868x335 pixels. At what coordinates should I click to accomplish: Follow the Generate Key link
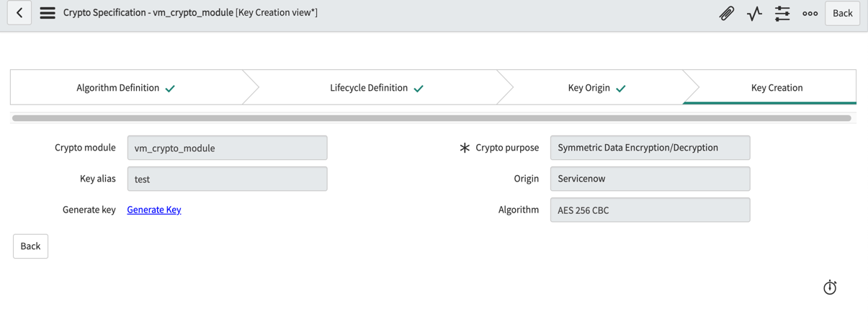[154, 210]
